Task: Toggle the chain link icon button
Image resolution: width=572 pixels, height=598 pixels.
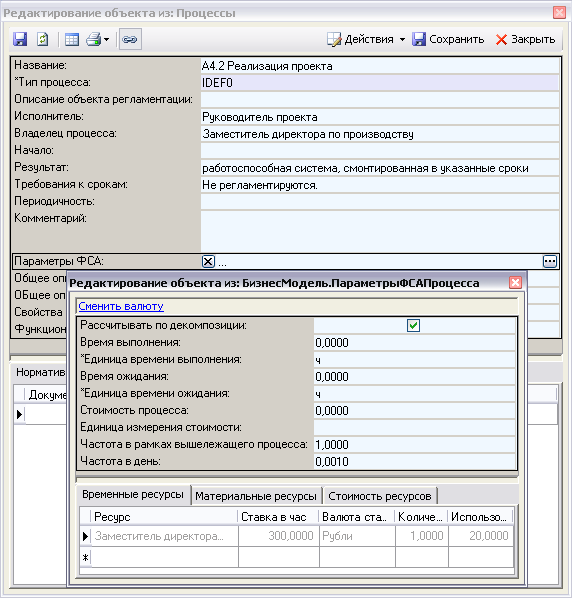Action: pyautogui.click(x=130, y=39)
